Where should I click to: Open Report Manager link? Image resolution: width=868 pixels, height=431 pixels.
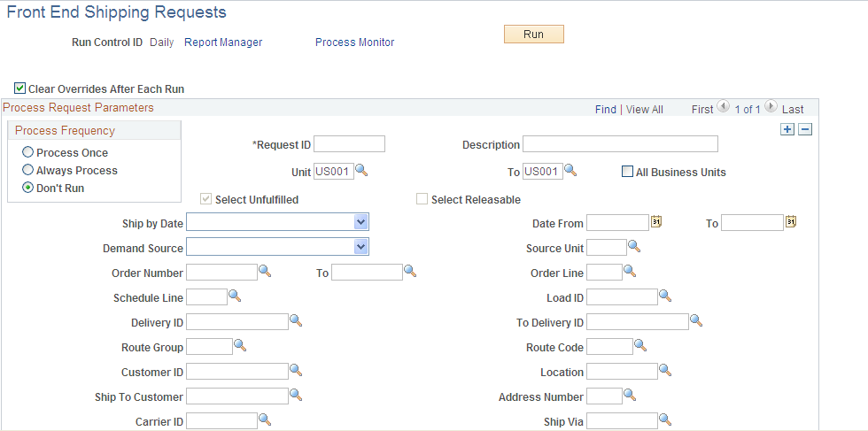pos(223,42)
